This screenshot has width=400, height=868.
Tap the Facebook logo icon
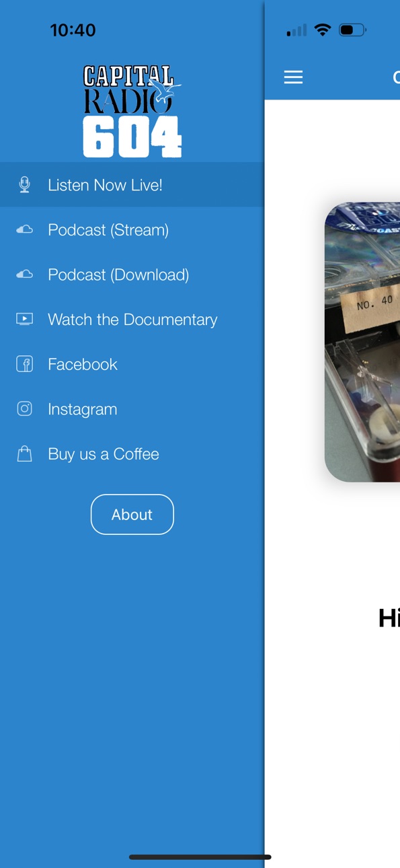(x=25, y=364)
